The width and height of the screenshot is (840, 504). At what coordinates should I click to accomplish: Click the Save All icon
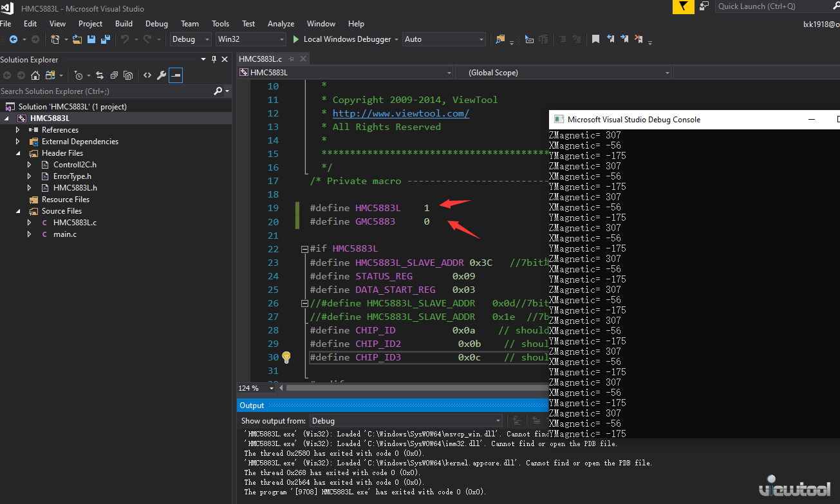pos(105,39)
